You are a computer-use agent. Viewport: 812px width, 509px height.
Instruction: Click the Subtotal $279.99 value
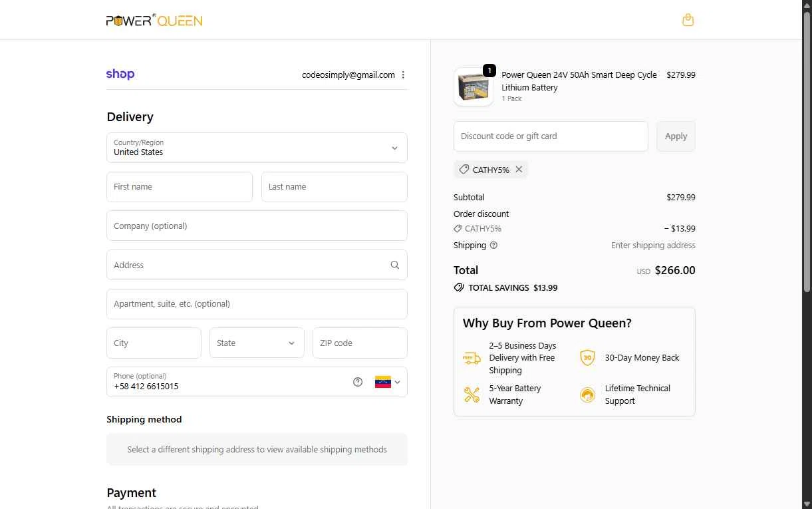coord(681,198)
